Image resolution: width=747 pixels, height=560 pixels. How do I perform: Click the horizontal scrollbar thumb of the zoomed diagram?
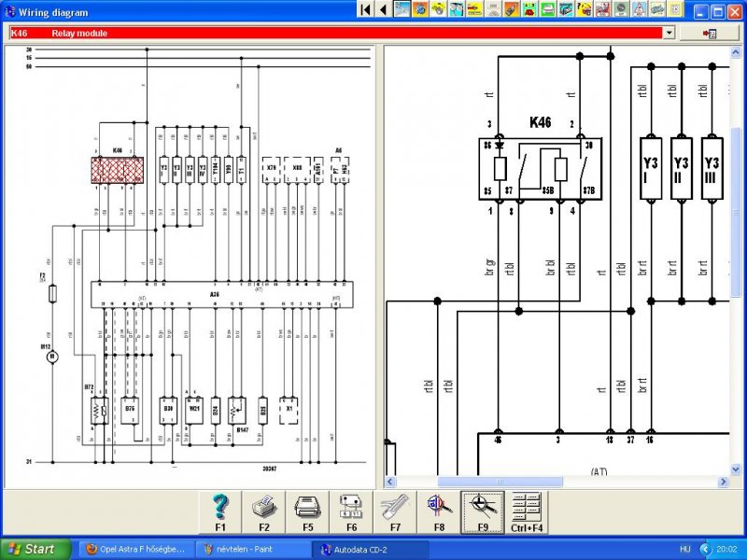(500, 482)
